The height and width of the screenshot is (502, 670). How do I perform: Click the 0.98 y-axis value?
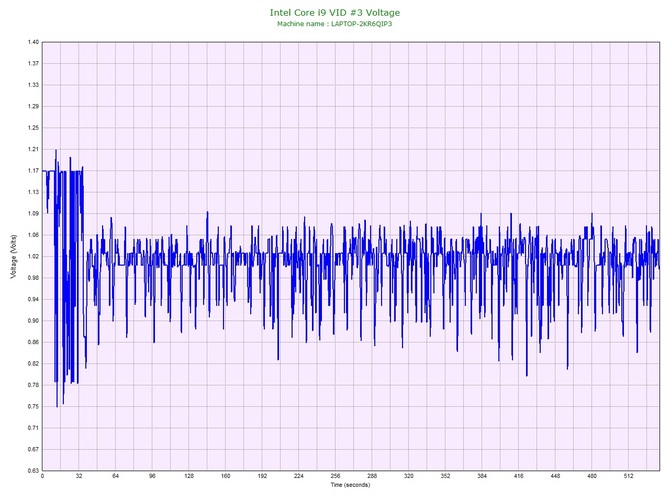tap(33, 278)
